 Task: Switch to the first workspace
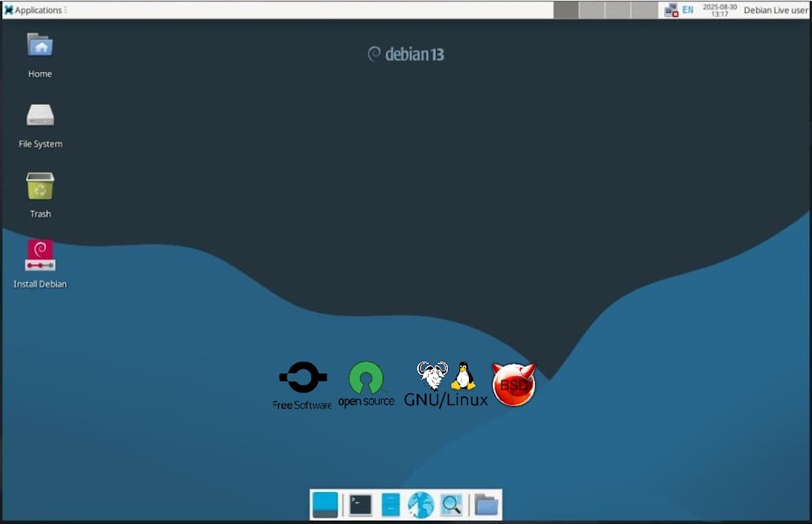click(566, 10)
